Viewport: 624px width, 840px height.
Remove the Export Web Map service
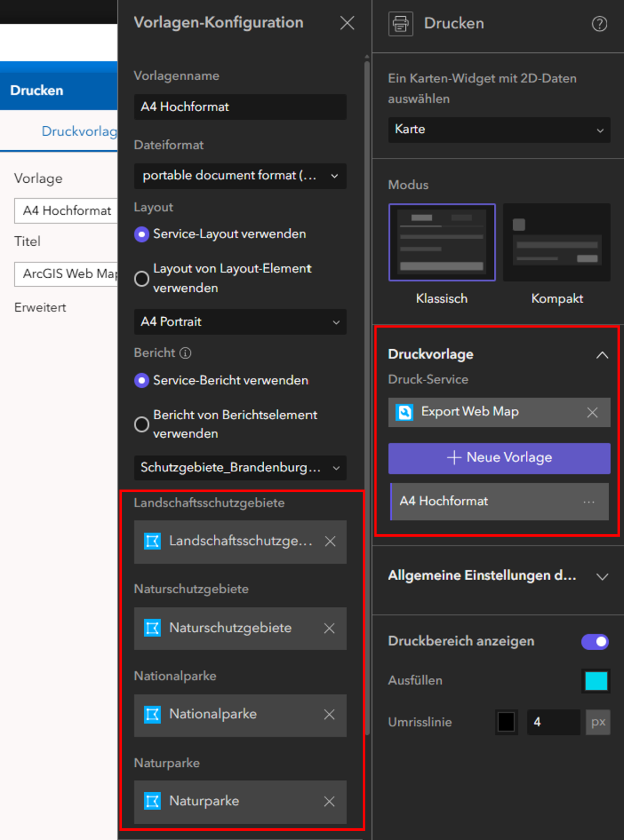click(x=592, y=413)
